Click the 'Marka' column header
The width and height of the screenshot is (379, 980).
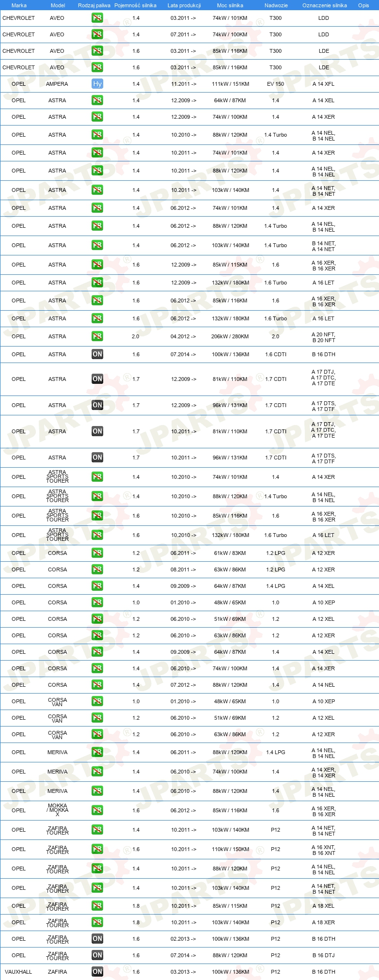coord(19,5)
